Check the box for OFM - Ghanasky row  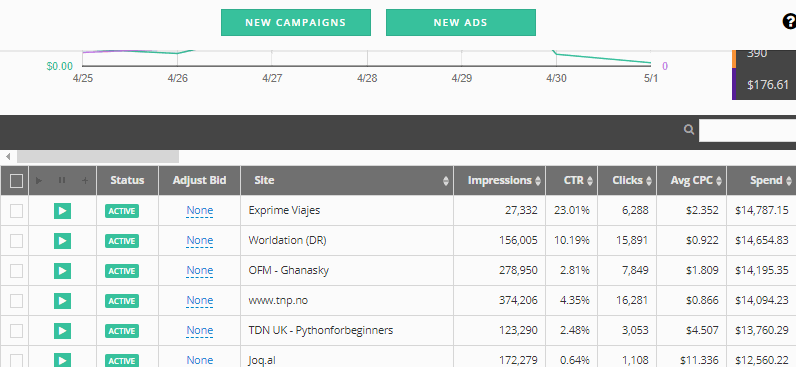(16, 271)
